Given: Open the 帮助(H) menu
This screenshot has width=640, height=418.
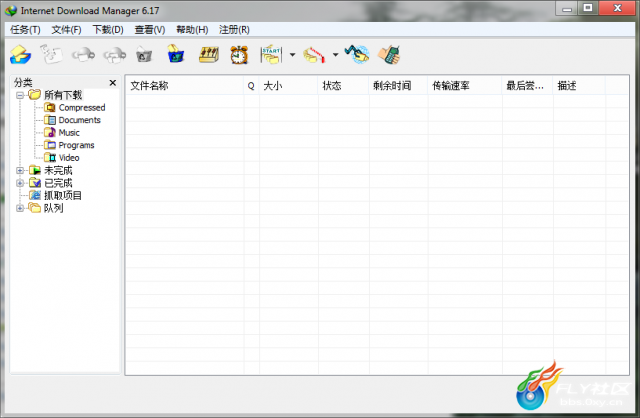Looking at the screenshot, I should pos(192,30).
